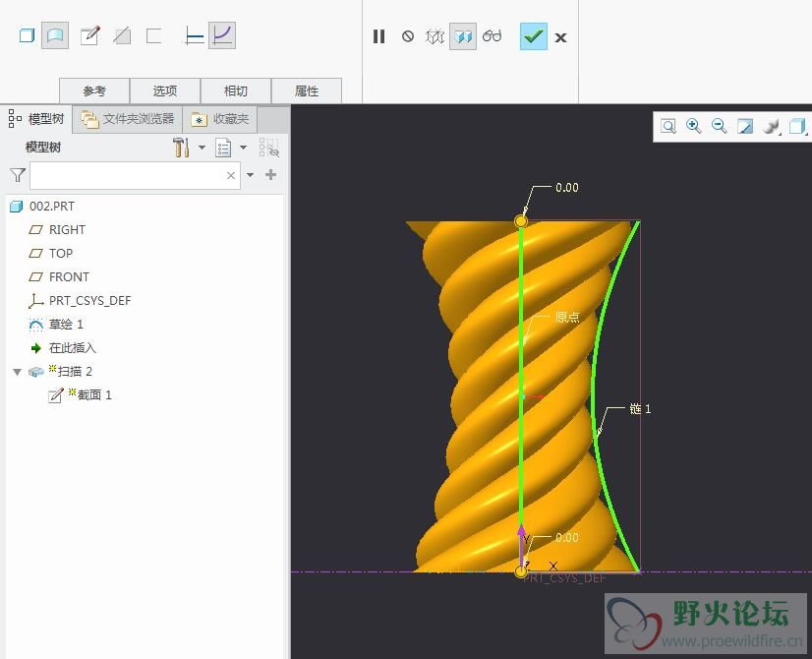Switch to the 文件夹浏览器 panel tab

[128, 119]
